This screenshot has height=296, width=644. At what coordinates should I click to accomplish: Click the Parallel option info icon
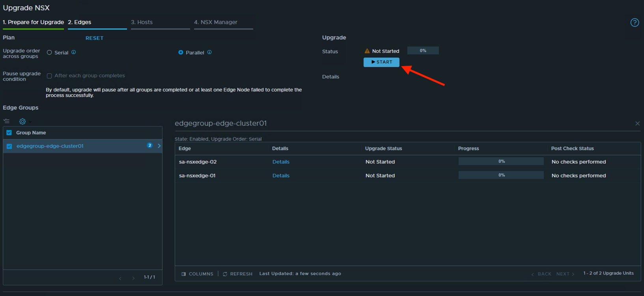pyautogui.click(x=209, y=52)
